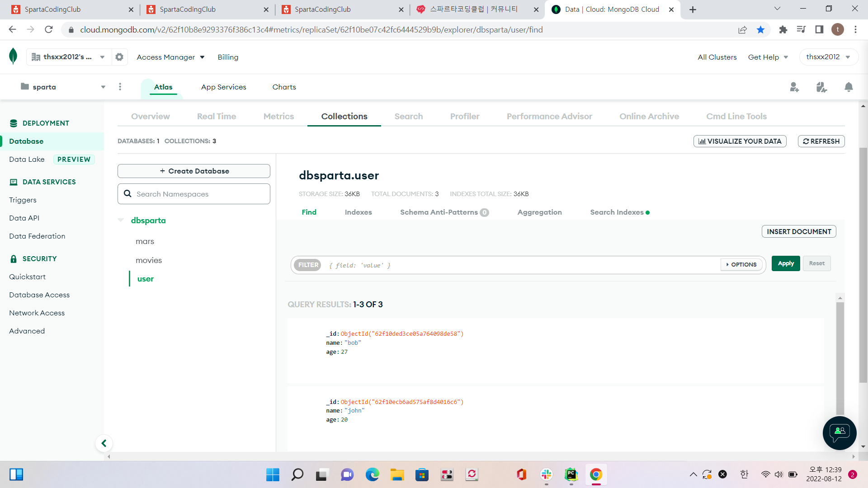This screenshot has width=868, height=488.
Task: Focus the Search Namespaces field
Action: (x=194, y=194)
